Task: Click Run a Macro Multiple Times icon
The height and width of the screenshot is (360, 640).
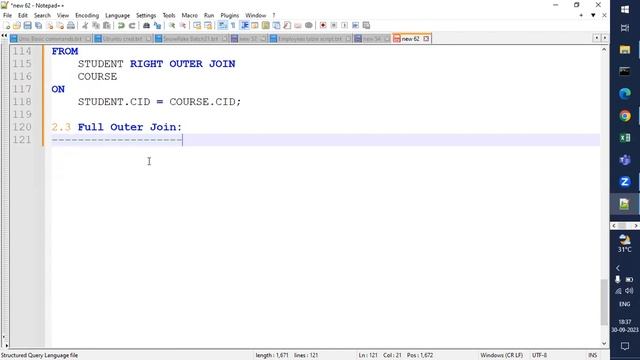Action: (356, 25)
